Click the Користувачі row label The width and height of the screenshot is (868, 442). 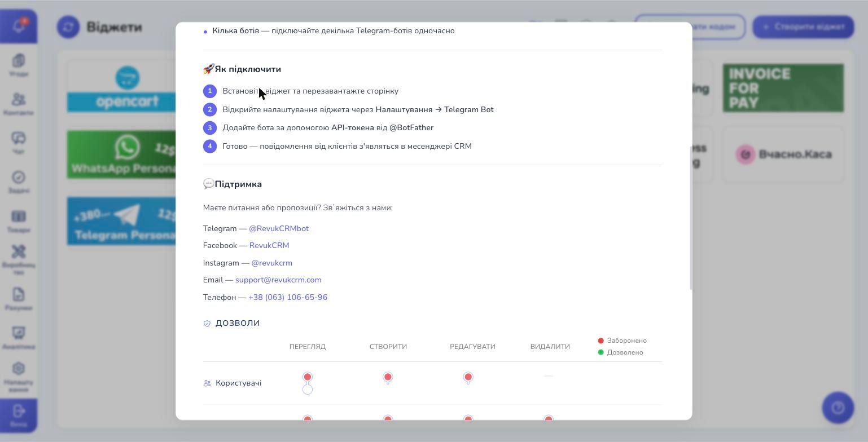pyautogui.click(x=238, y=383)
